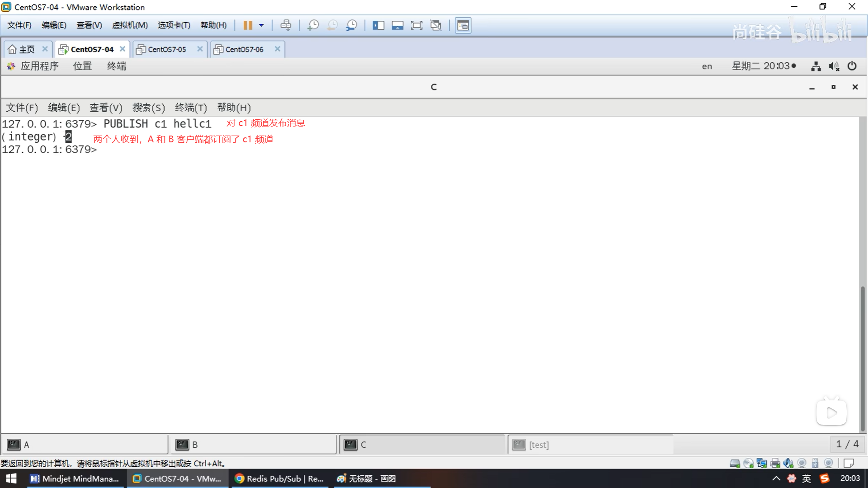Switch to the CentOS7-05 tab

pos(166,49)
